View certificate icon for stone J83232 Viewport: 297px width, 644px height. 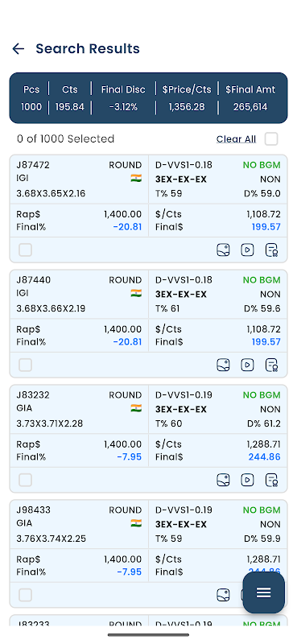[x=271, y=480]
